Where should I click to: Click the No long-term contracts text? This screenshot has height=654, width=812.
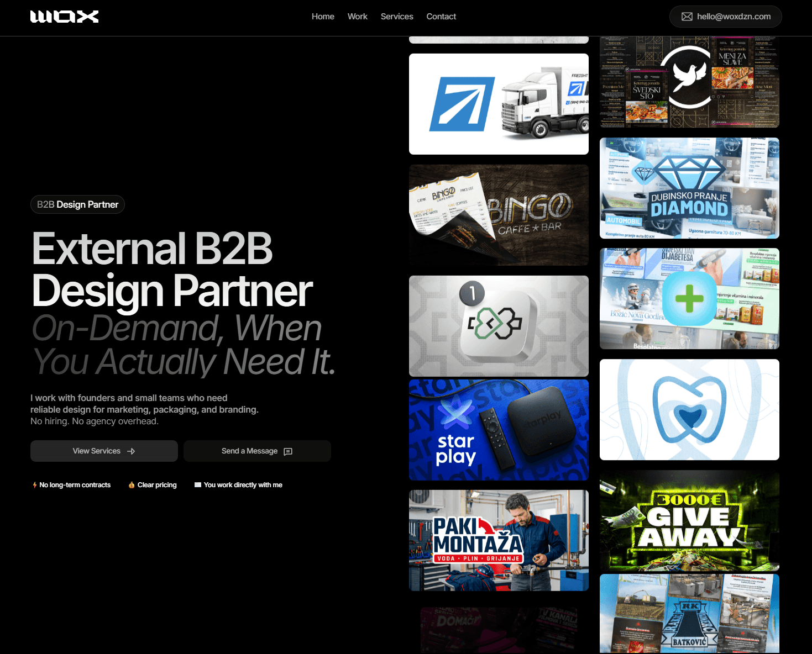pos(75,485)
